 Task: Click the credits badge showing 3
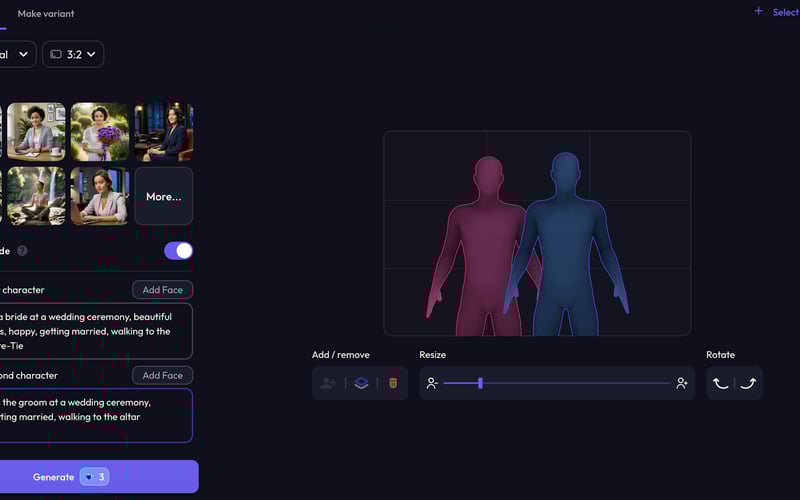[x=94, y=477]
